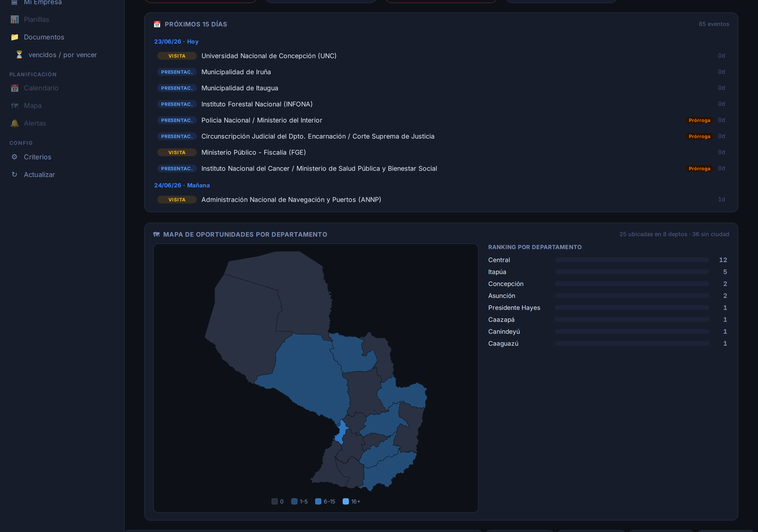Click the Criterios gear icon
Screen dimensions: 758x532
[15, 157]
